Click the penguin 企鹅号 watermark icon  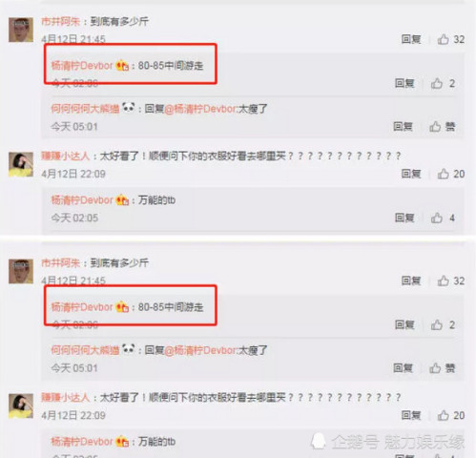[x=319, y=442]
